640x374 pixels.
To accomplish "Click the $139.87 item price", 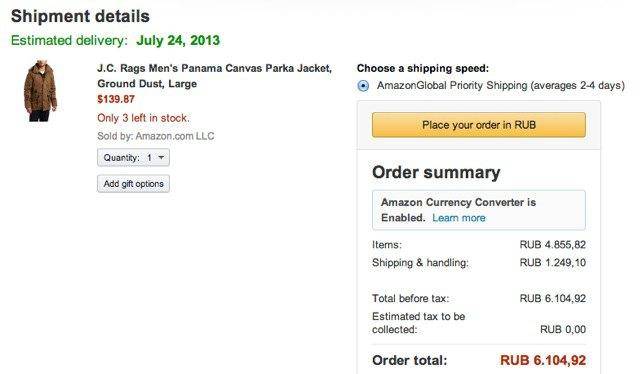I will coord(116,99).
